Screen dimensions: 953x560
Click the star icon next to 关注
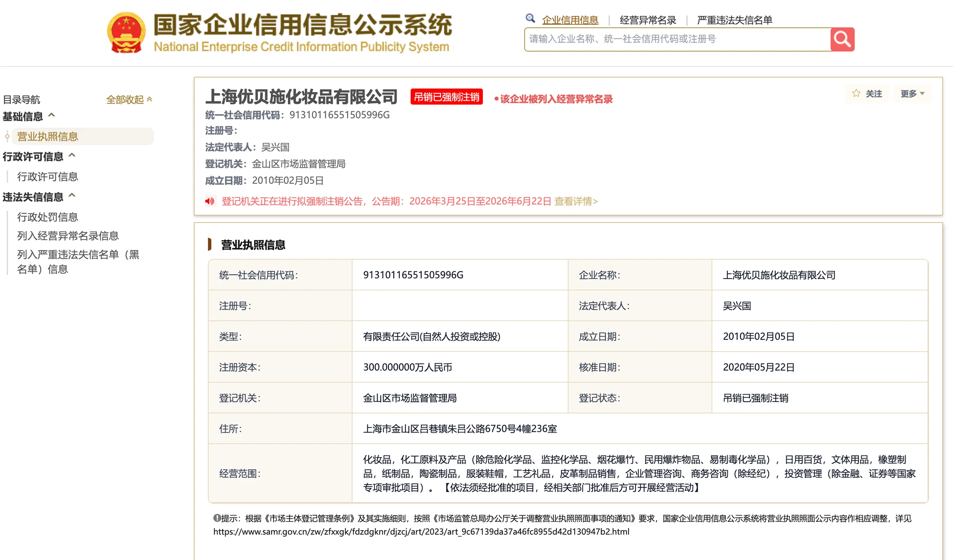(x=856, y=93)
